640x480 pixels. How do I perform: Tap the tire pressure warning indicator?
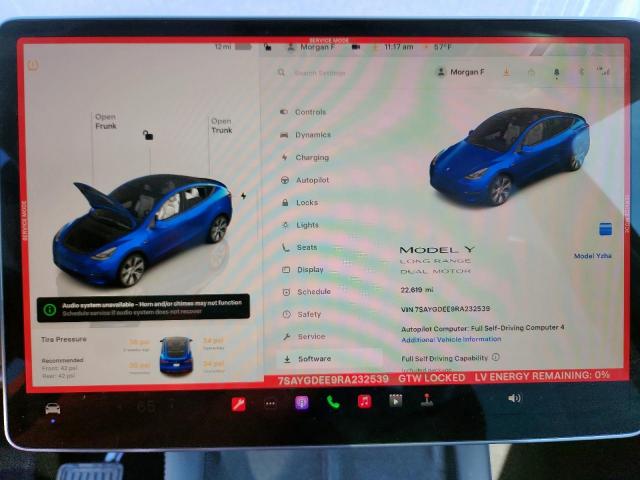[33, 65]
